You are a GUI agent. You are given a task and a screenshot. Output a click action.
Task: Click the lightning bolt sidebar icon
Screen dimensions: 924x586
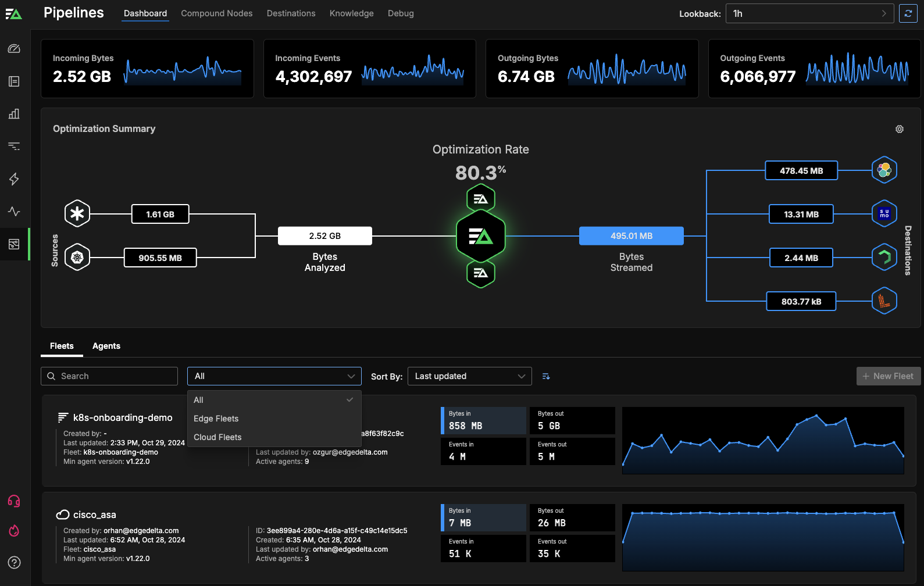[x=14, y=179]
